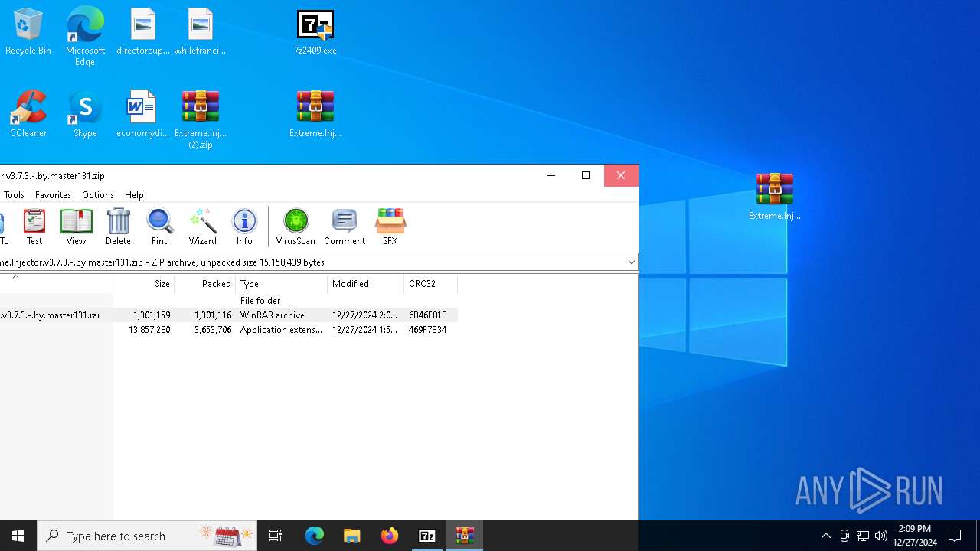
Task: Click the CRC32 value 469F7B34
Action: [x=428, y=330]
